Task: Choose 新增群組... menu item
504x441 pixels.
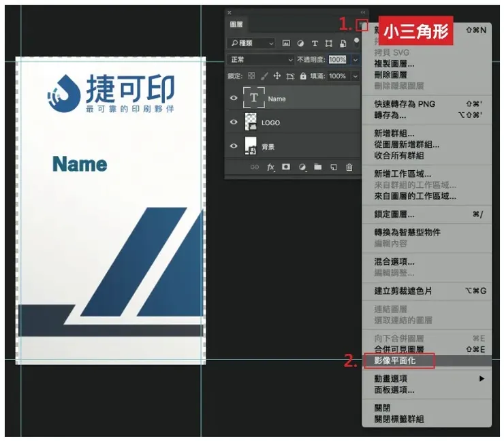Action: pos(427,133)
